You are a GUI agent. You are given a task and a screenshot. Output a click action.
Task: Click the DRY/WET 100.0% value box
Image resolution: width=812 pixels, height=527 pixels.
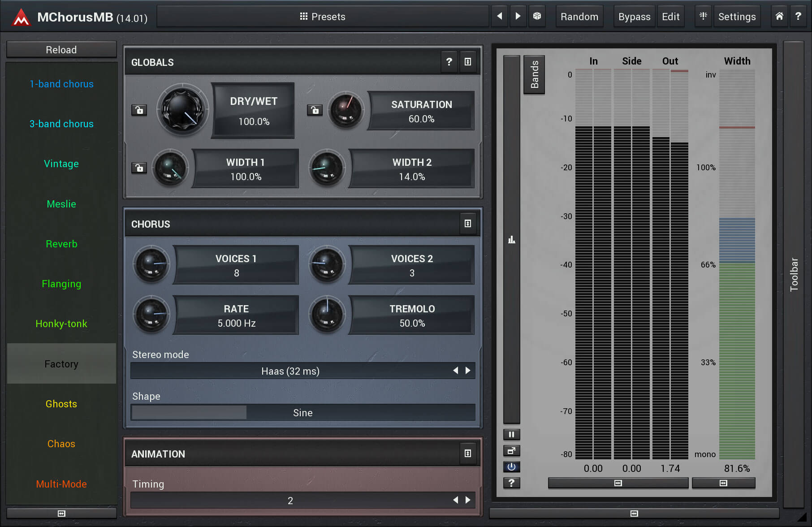[x=254, y=111]
